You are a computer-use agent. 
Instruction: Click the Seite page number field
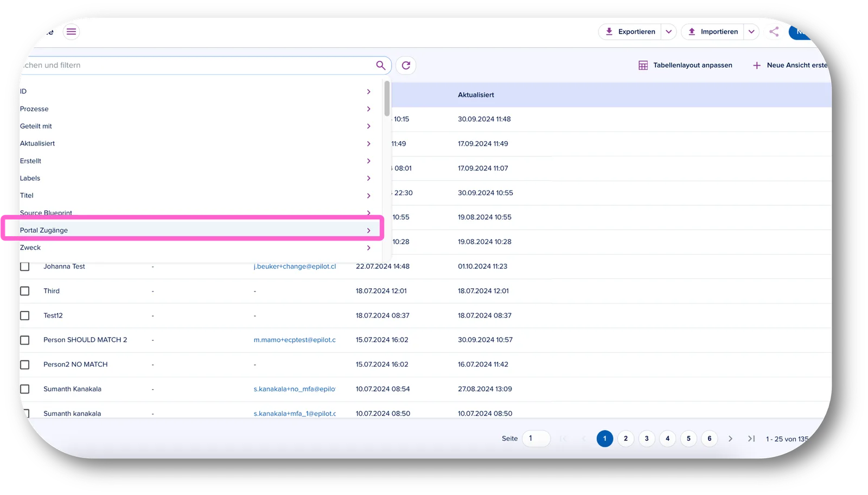536,439
